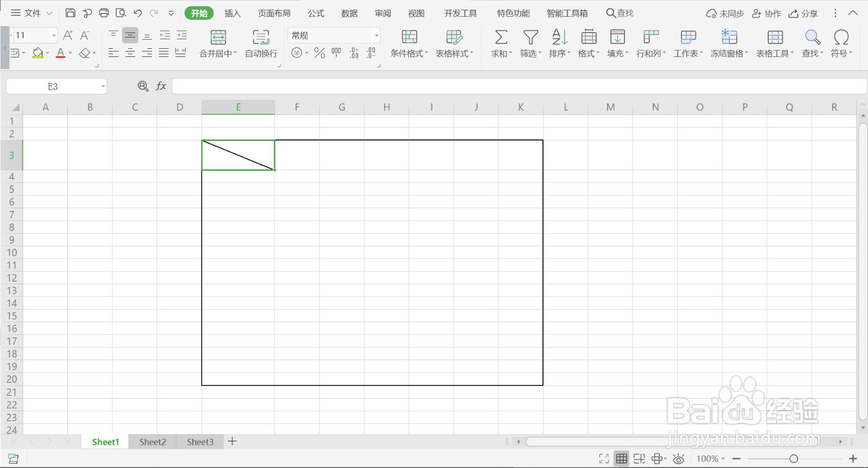Click the 排序 sort icon
The width and height of the screenshot is (868, 468).
[x=560, y=37]
